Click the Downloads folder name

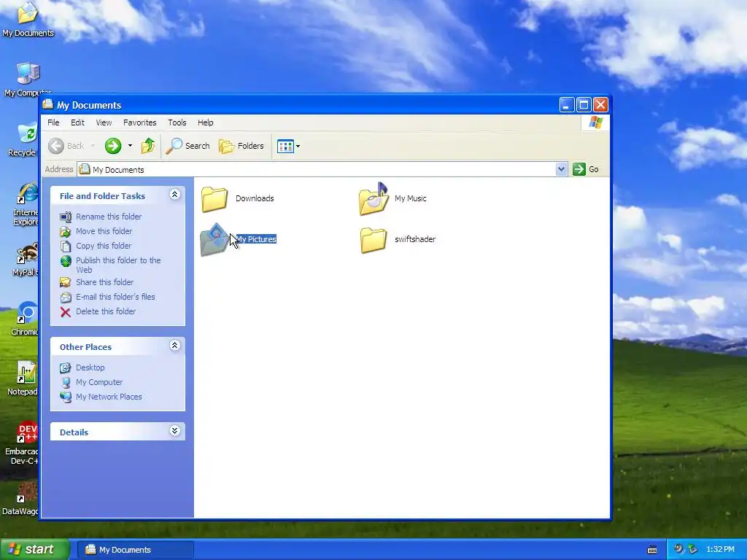[x=255, y=198]
